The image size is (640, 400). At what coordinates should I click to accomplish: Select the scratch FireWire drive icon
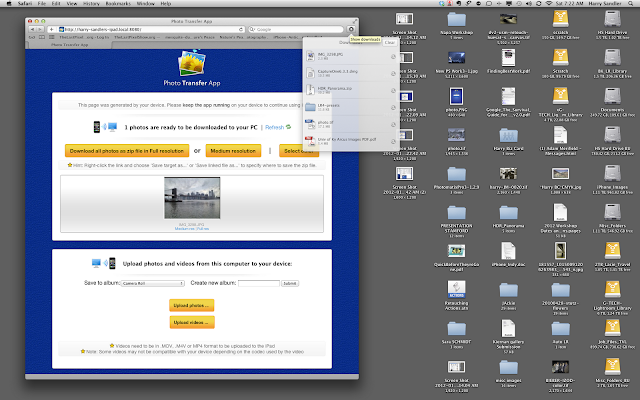560,19
